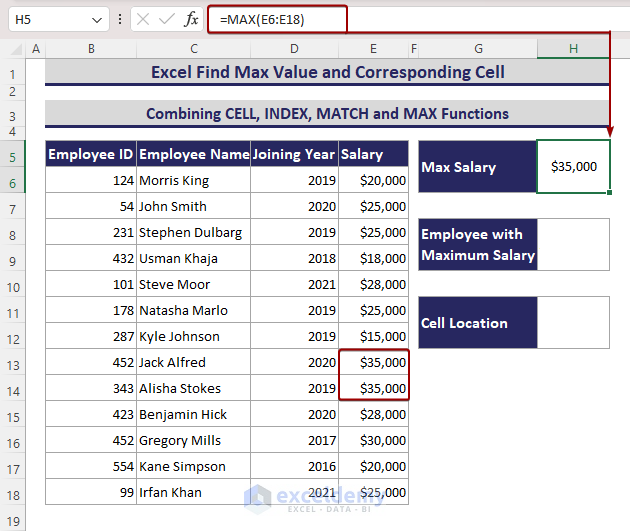
Task: Click the Cancel X icon in formula bar
Action: click(x=144, y=19)
